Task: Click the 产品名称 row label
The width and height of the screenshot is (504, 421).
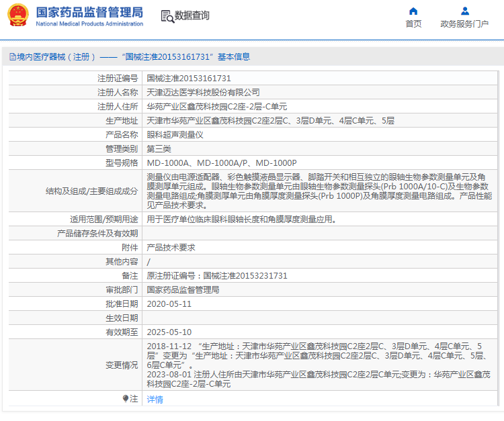Action: click(x=122, y=135)
